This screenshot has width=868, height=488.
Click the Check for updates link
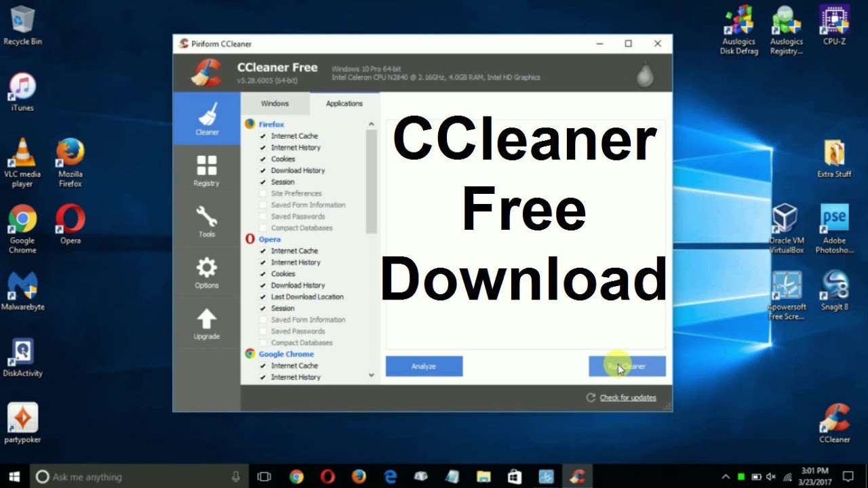[x=628, y=398]
